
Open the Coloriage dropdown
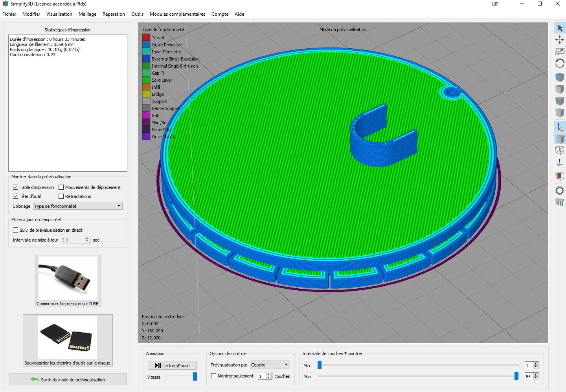click(x=78, y=206)
